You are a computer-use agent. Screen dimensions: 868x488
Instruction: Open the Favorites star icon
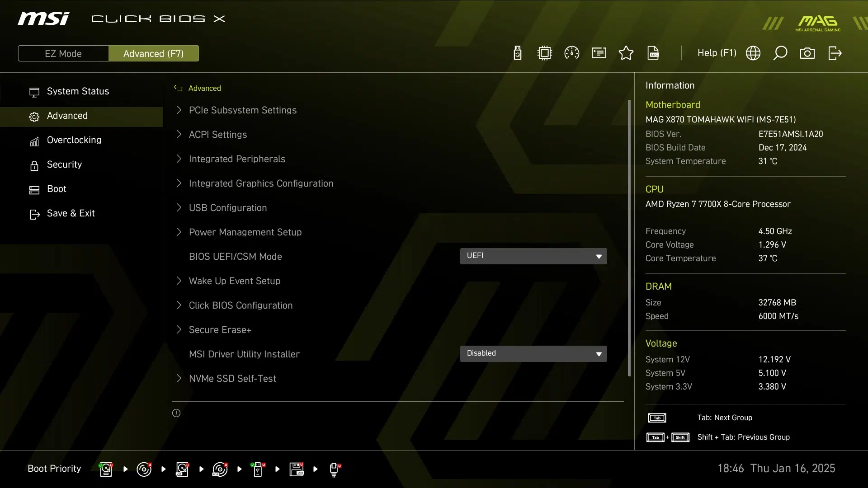pos(626,53)
